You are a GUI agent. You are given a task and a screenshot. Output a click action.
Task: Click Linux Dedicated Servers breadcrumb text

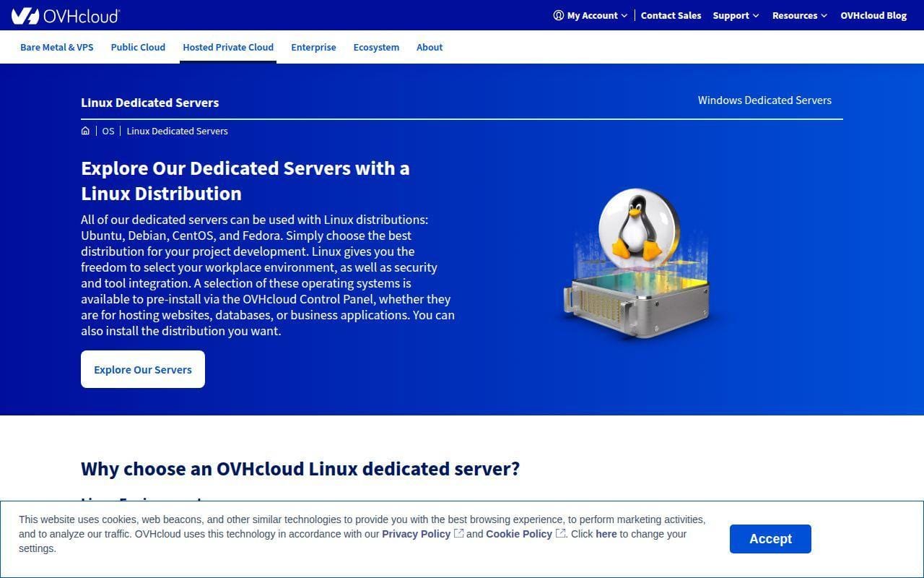[x=177, y=131]
